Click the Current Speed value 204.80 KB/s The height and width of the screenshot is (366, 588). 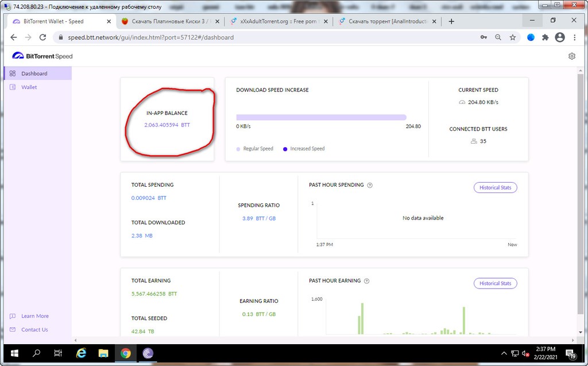pos(483,102)
